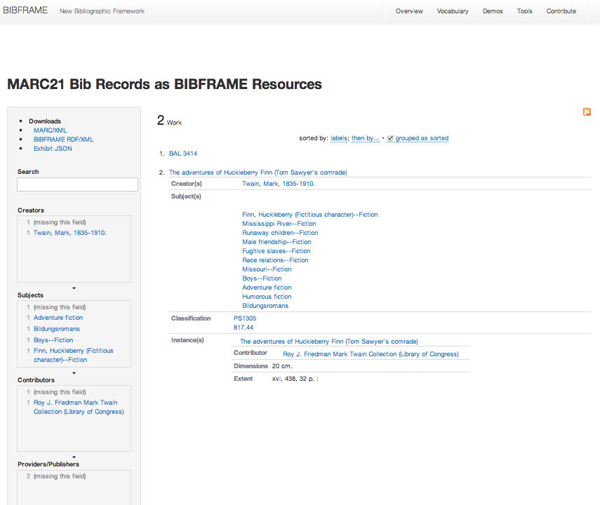600x505 pixels.
Task: Click the orange Exhibit export icon
Action: point(587,113)
